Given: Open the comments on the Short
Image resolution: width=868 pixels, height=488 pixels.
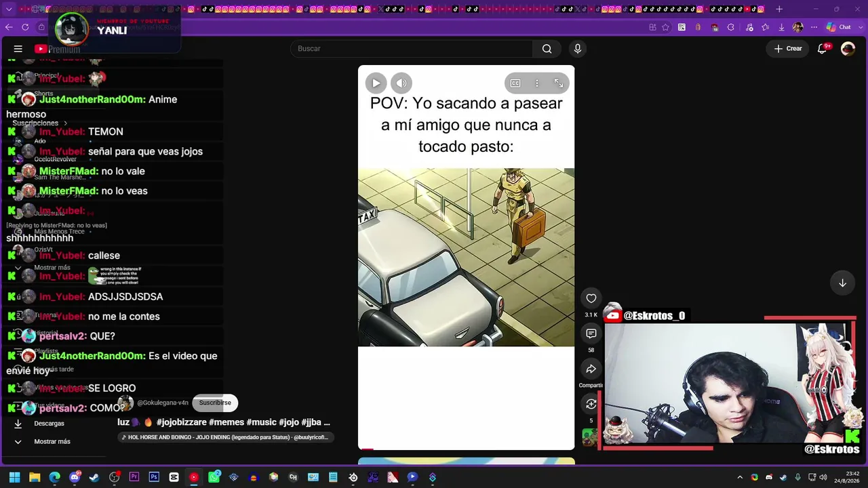Looking at the screenshot, I should tap(591, 333).
